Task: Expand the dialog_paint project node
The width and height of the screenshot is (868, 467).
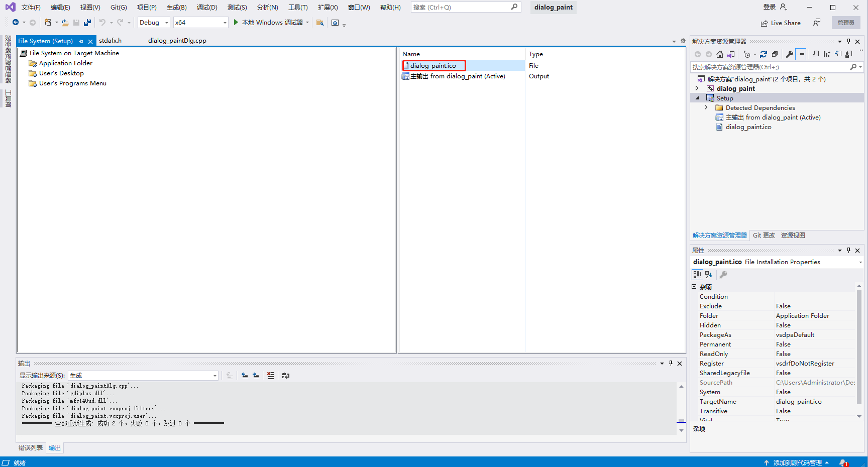Action: (697, 88)
